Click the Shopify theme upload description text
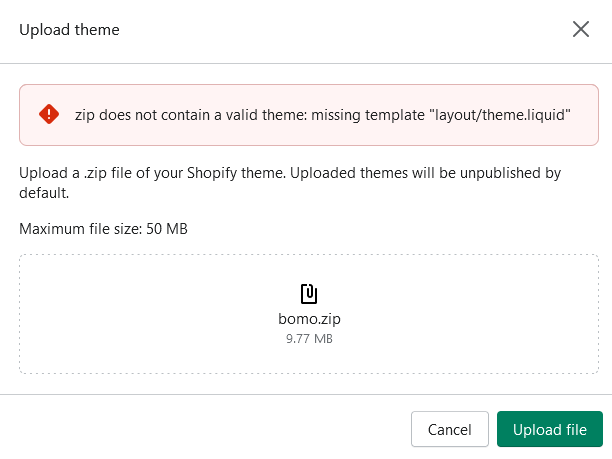Image resolution: width=612 pixels, height=459 pixels. point(290,183)
